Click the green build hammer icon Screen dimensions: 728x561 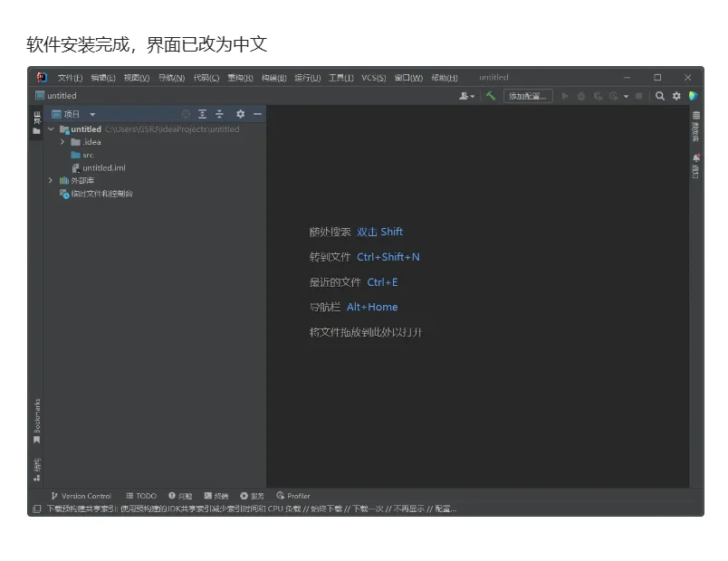[492, 96]
